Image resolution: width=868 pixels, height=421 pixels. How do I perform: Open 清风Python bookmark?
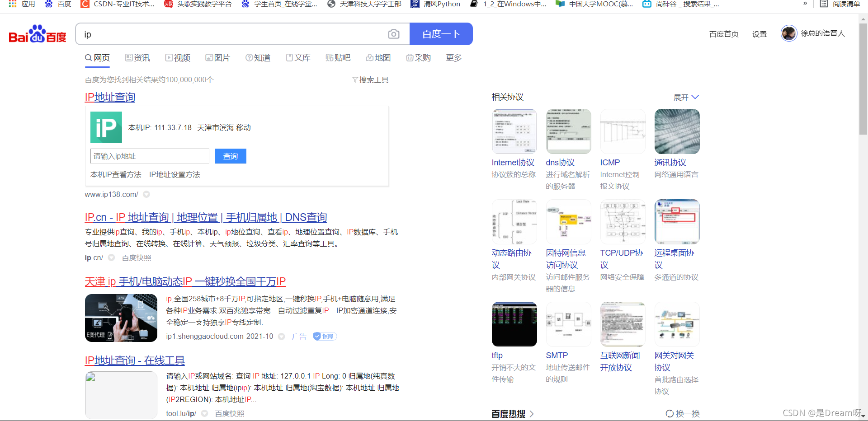[435, 4]
